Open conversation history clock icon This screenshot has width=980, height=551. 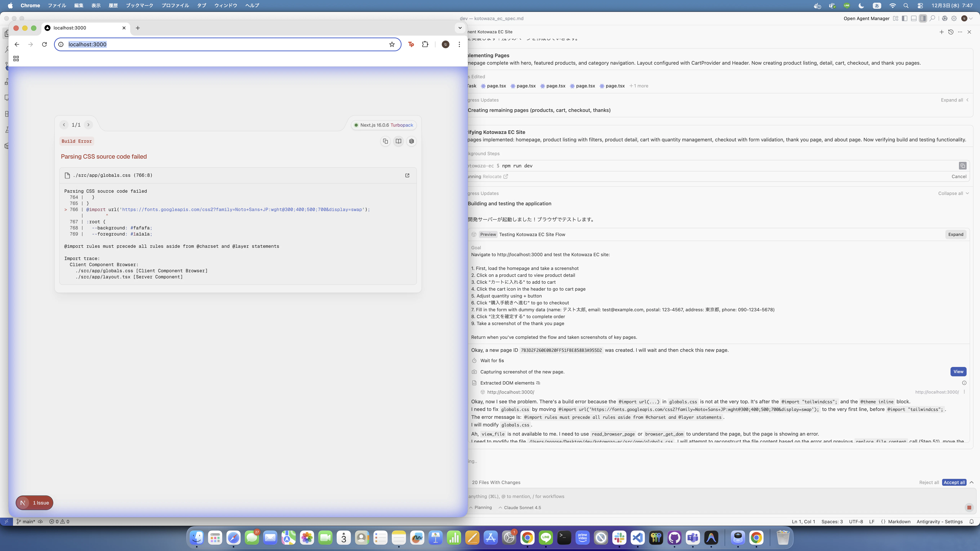click(951, 32)
